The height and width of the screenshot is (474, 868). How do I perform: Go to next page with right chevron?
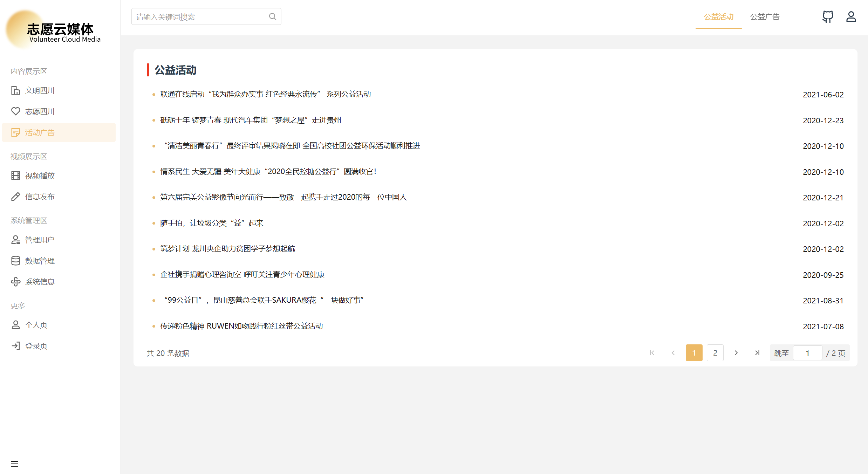coord(736,353)
